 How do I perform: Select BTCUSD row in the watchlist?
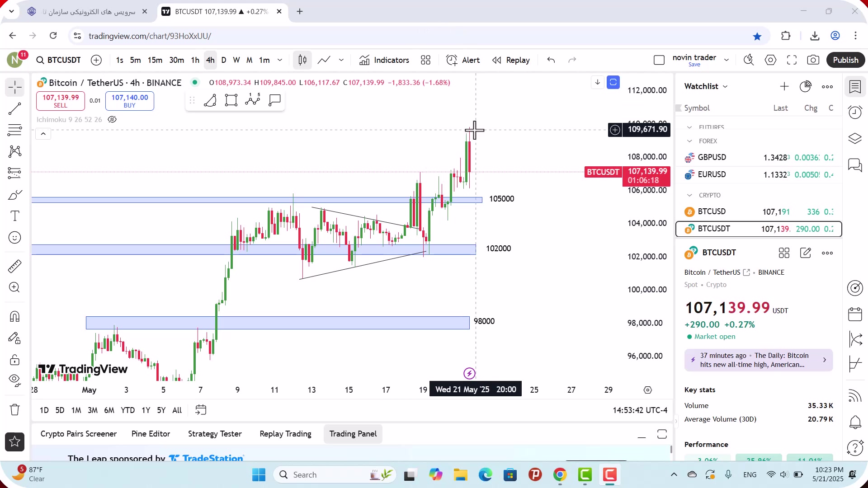point(759,211)
